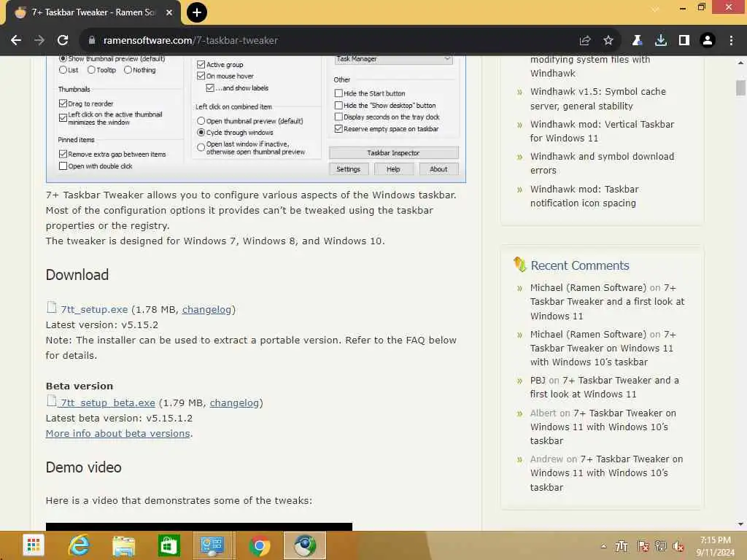Download 7tt_setup_beta.exe
747x560 pixels.
click(108, 402)
